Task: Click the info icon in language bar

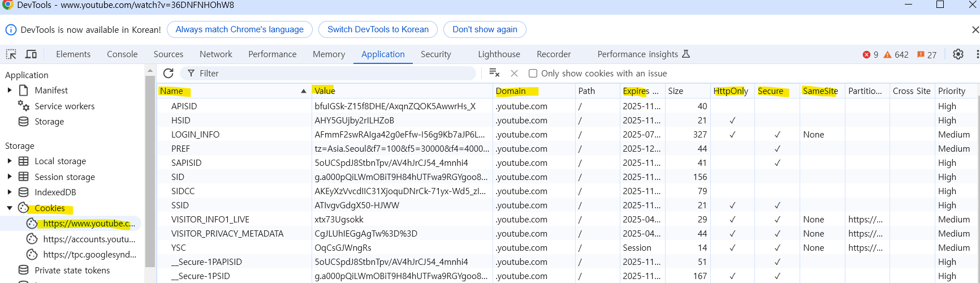Action: (x=11, y=29)
